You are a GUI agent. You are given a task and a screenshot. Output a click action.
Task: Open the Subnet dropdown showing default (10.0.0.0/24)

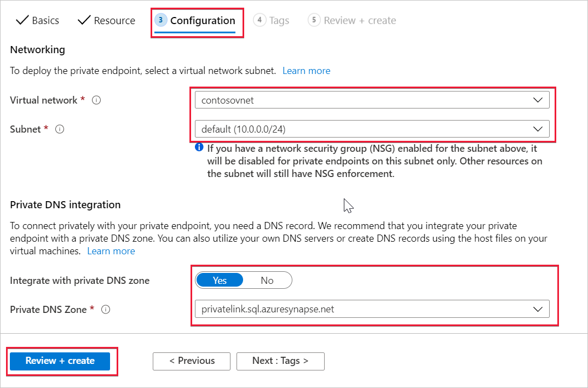pyautogui.click(x=372, y=129)
